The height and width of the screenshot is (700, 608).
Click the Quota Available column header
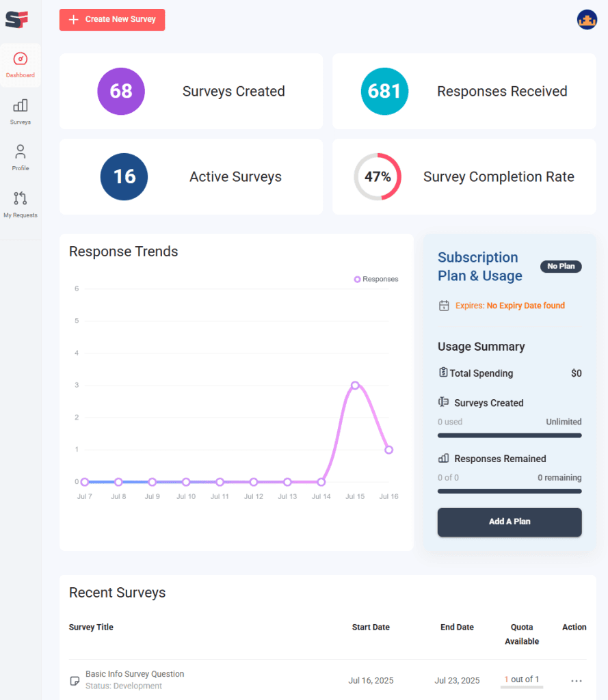tap(522, 634)
